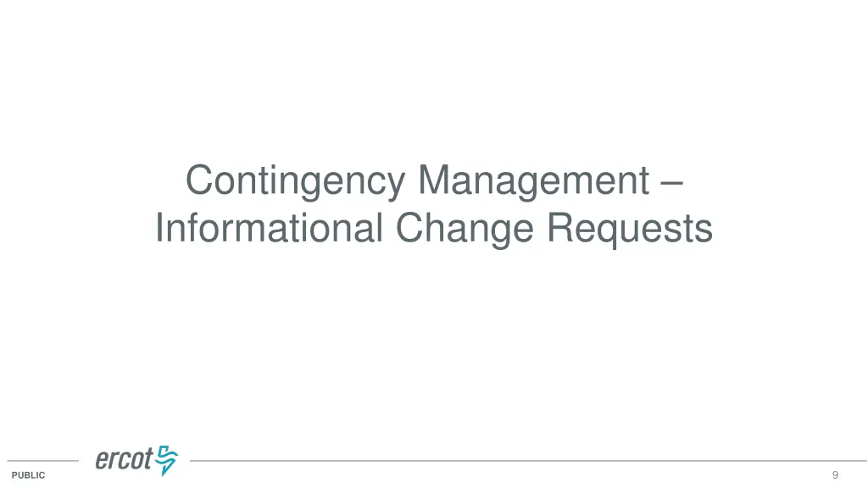This screenshot has width=868, height=488.
Task: Click the word Change in the title
Action: coord(465,228)
